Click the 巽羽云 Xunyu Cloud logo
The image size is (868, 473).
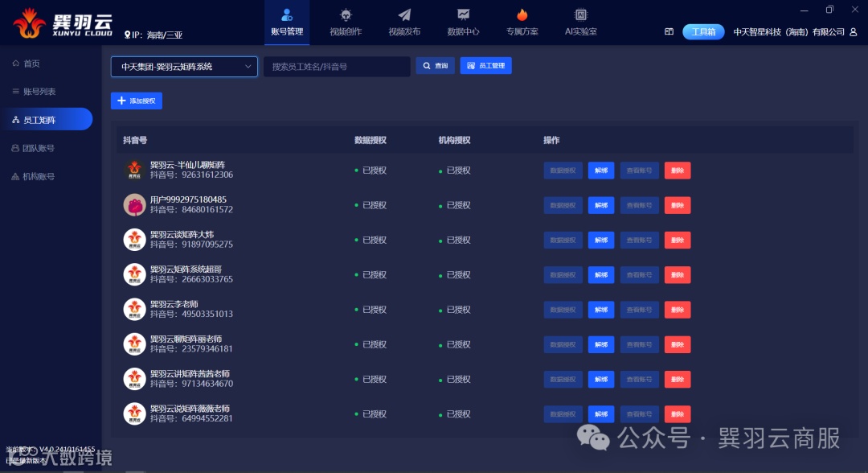63,23
